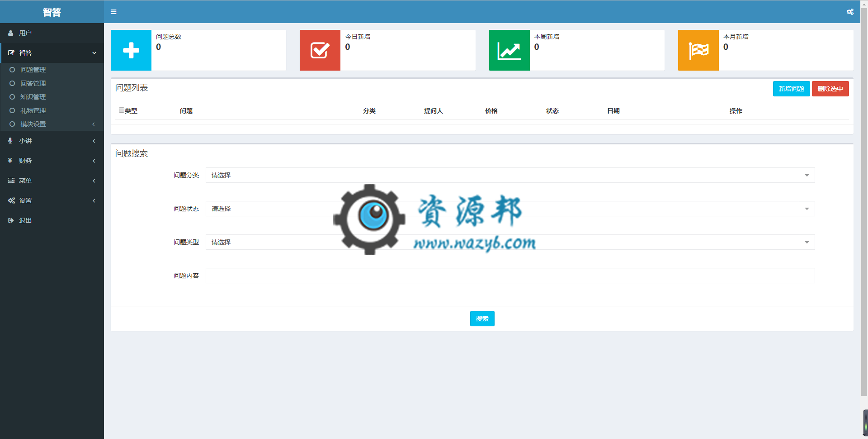The height and width of the screenshot is (439, 868).
Task: Open the 回答管理 submenu item
Action: 52,83
